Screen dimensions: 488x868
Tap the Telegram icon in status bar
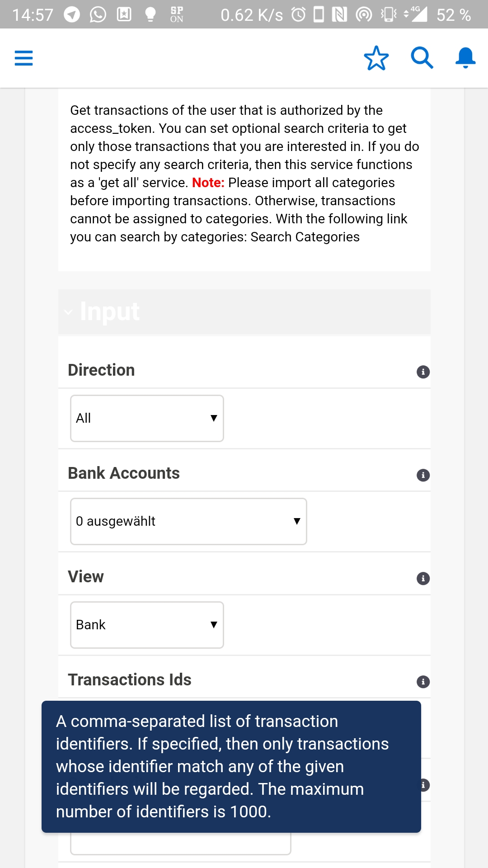coord(71,14)
